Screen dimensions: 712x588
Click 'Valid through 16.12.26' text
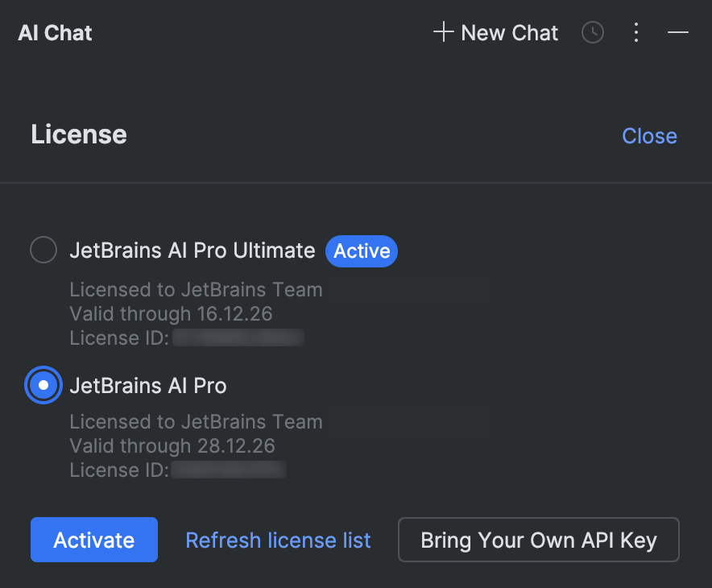coord(171,313)
